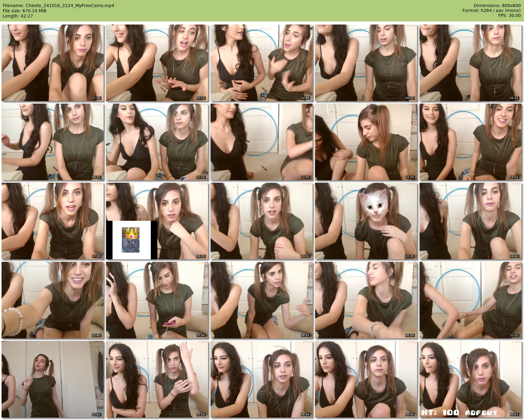Open the thumbnail timestamped 01:36
The height and width of the screenshot is (420, 524).
click(53, 63)
